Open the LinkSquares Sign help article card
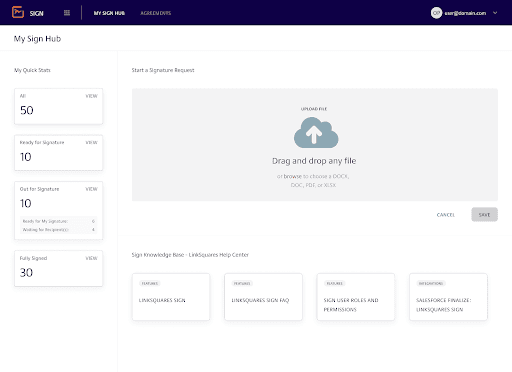512x372 pixels. (x=171, y=297)
